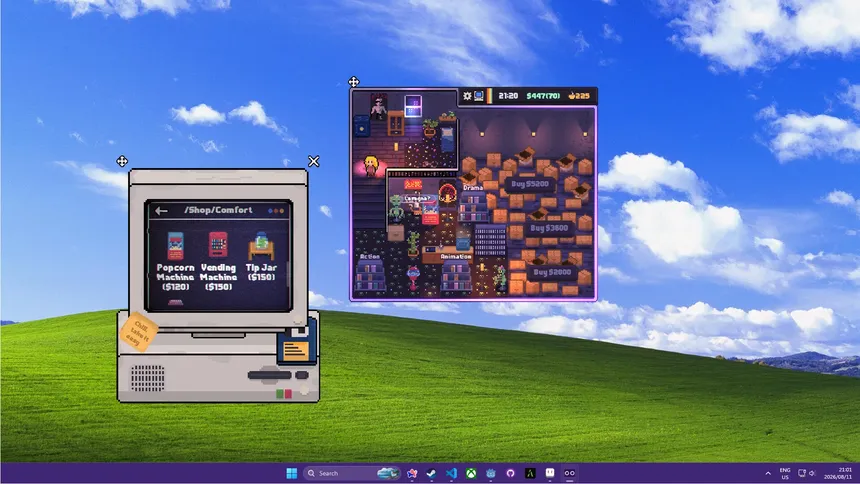Open Visual Studio Code from taskbar
This screenshot has width=860, height=484.
tap(451, 473)
